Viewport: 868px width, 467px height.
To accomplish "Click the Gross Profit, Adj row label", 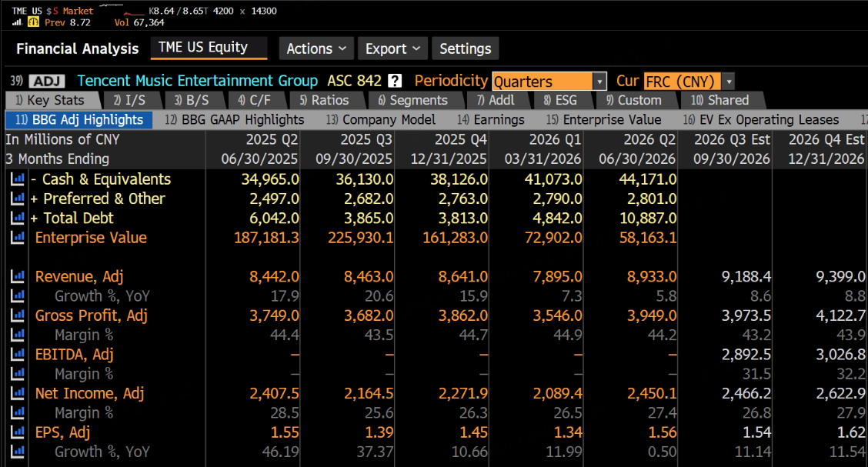I will tap(92, 315).
